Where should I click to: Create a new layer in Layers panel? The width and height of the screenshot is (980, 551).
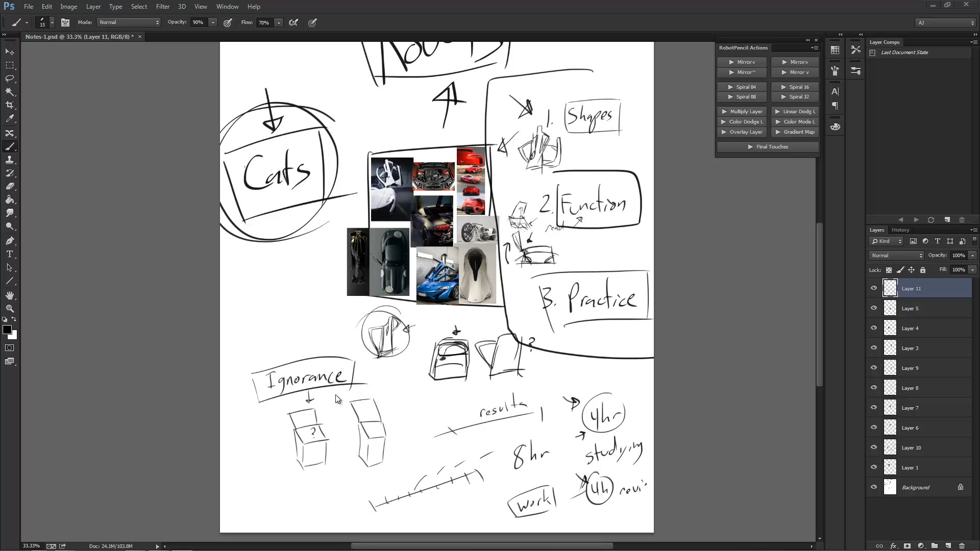[948, 546]
